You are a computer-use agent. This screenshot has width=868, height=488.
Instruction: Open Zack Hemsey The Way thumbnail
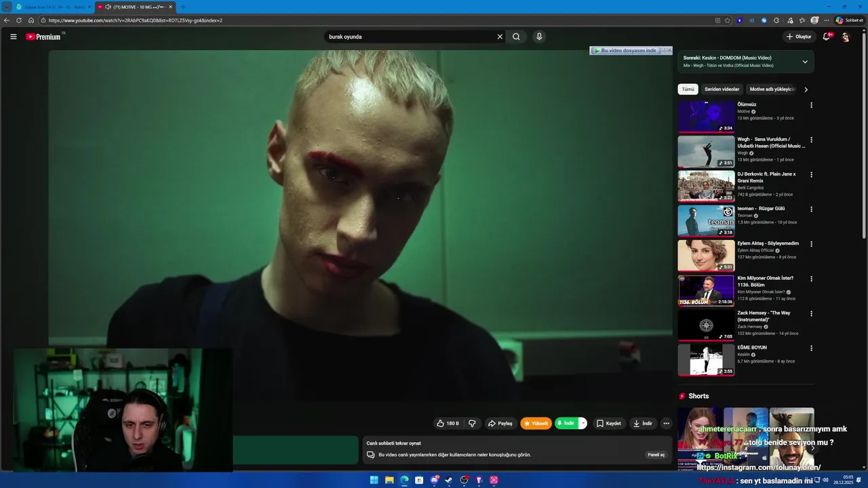click(706, 325)
